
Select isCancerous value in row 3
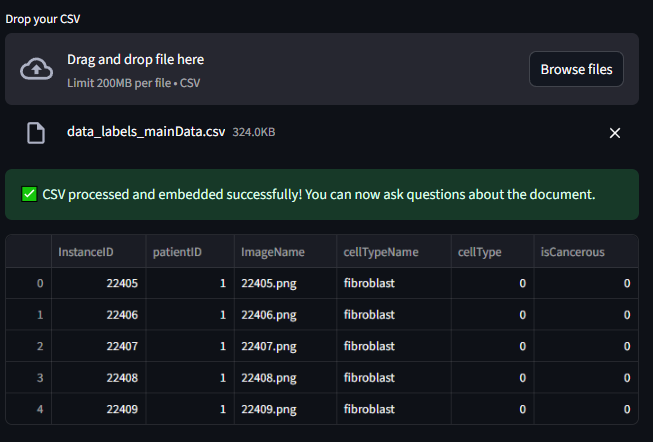587,378
